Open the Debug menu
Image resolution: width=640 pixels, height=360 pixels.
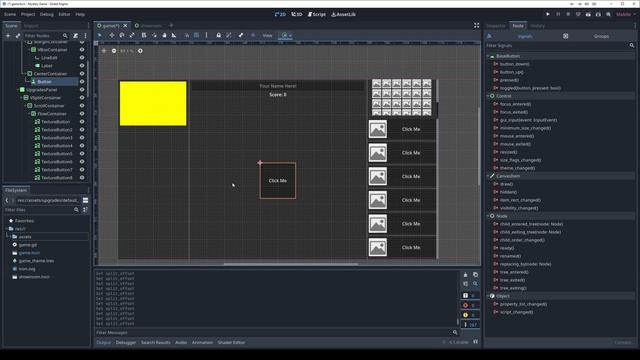click(47, 14)
